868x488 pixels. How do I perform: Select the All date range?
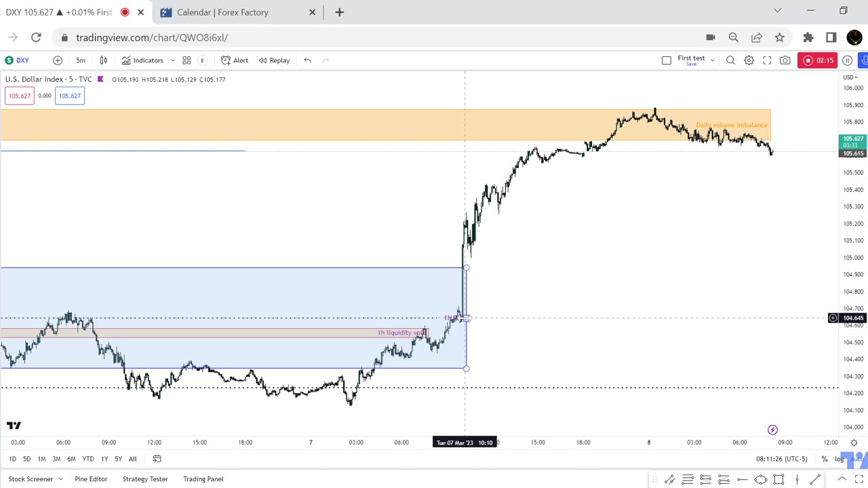tap(133, 459)
